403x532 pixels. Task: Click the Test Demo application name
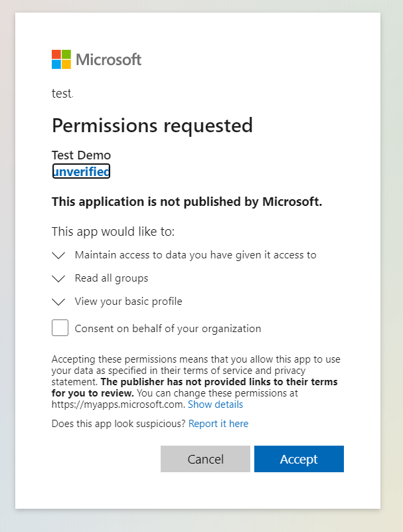81,155
